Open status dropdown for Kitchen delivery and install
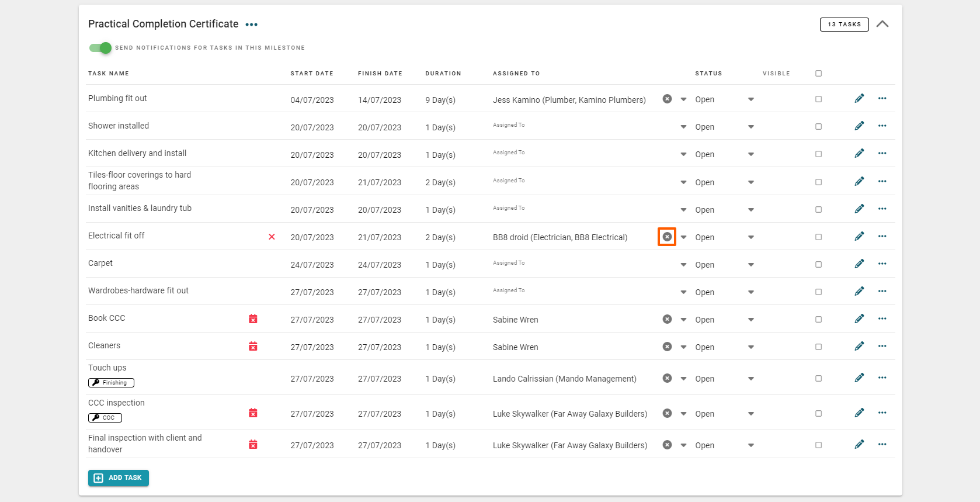980x502 pixels. pyautogui.click(x=750, y=155)
